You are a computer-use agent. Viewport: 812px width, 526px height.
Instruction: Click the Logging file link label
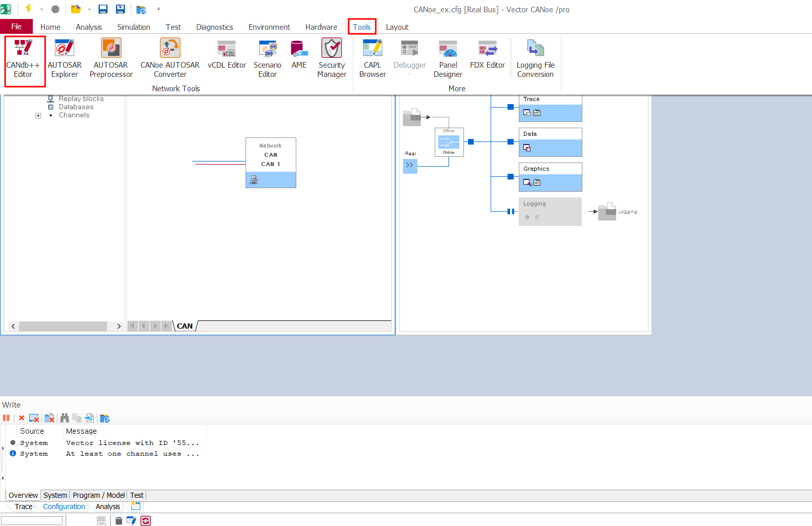tap(627, 212)
